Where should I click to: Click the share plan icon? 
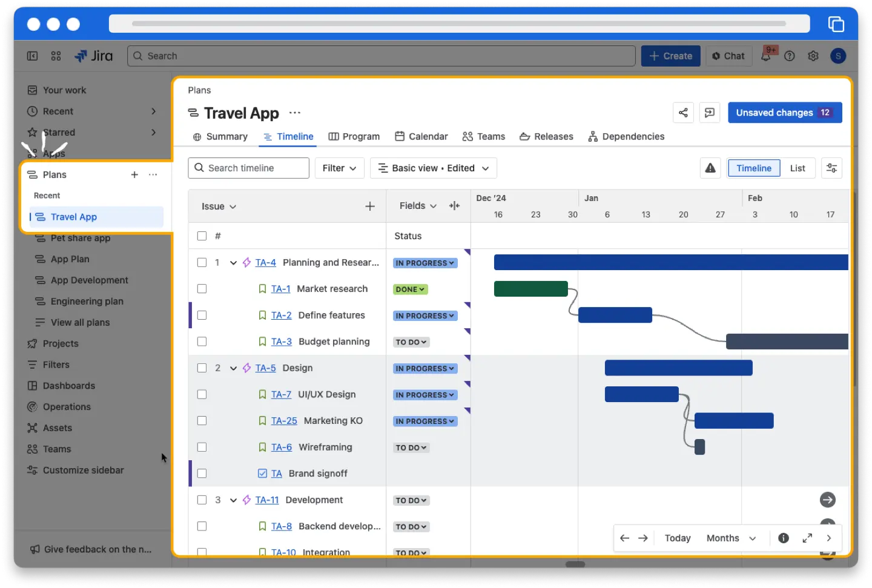pos(683,113)
